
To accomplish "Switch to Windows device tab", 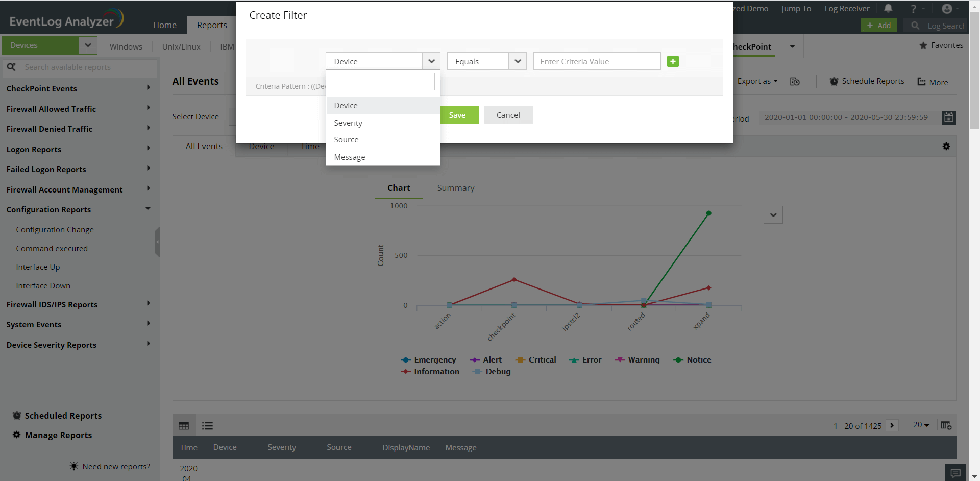I will pyautogui.click(x=126, y=46).
